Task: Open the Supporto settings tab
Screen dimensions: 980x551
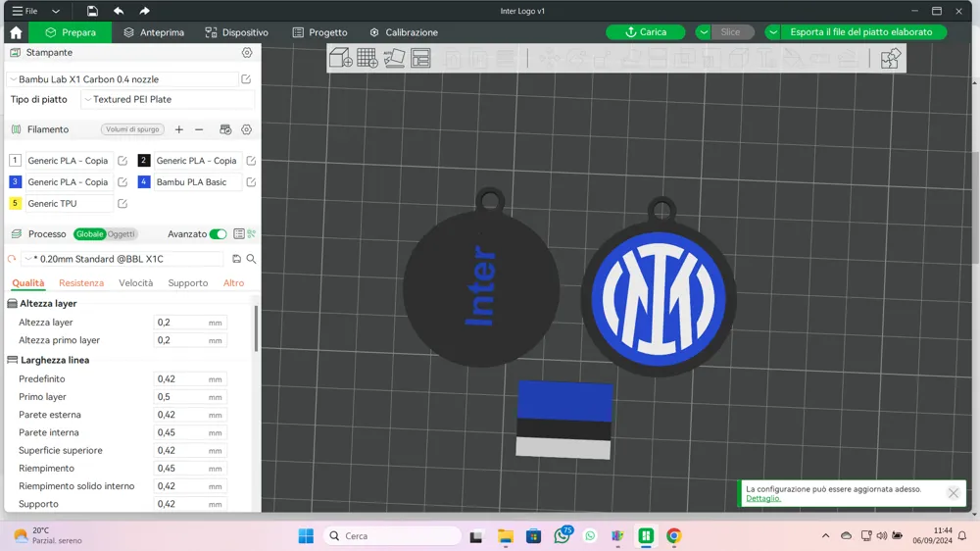Action: point(187,282)
